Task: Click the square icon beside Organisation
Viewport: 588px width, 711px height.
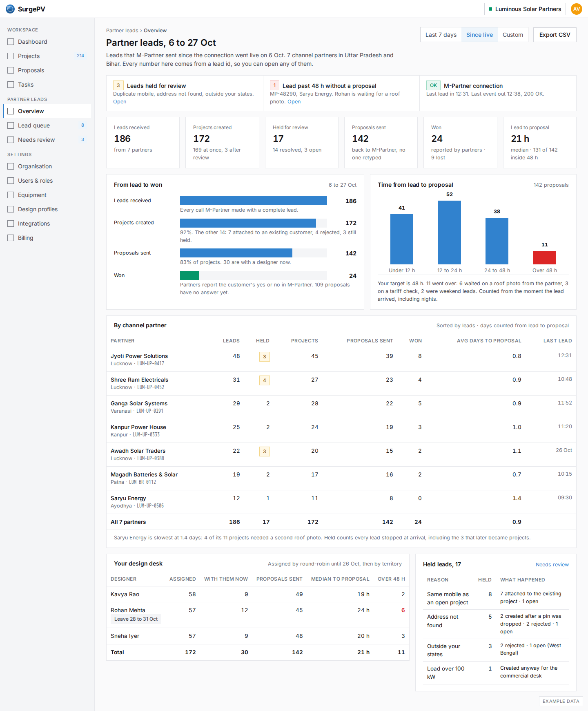Action: 11,166
